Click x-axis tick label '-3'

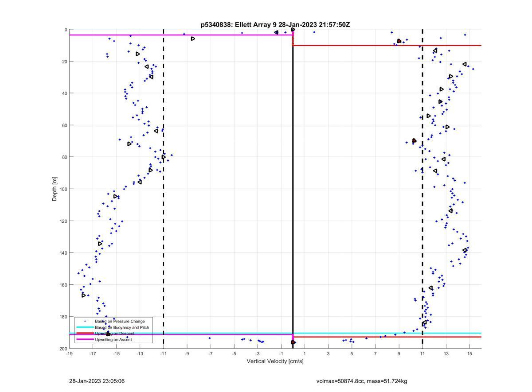point(258,354)
